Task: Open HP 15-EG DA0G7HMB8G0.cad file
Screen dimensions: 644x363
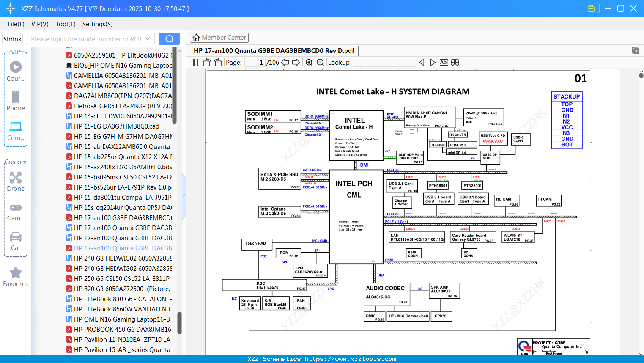Action: click(113, 126)
